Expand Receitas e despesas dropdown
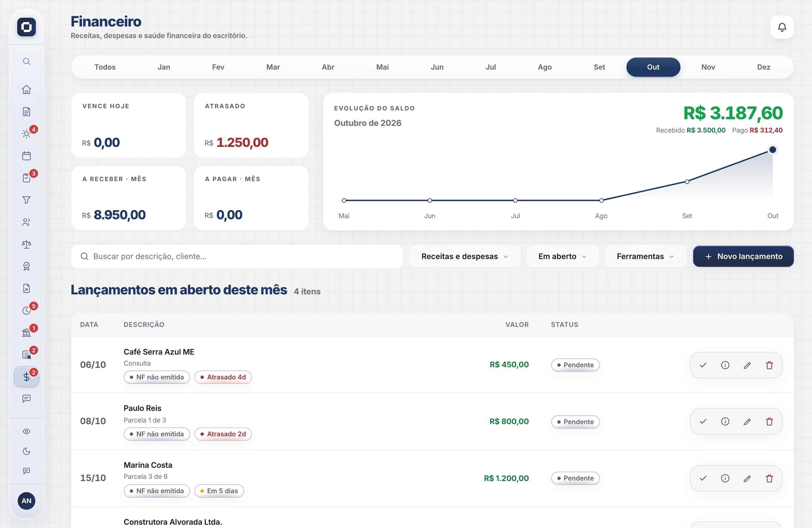The width and height of the screenshot is (812, 528). [465, 257]
